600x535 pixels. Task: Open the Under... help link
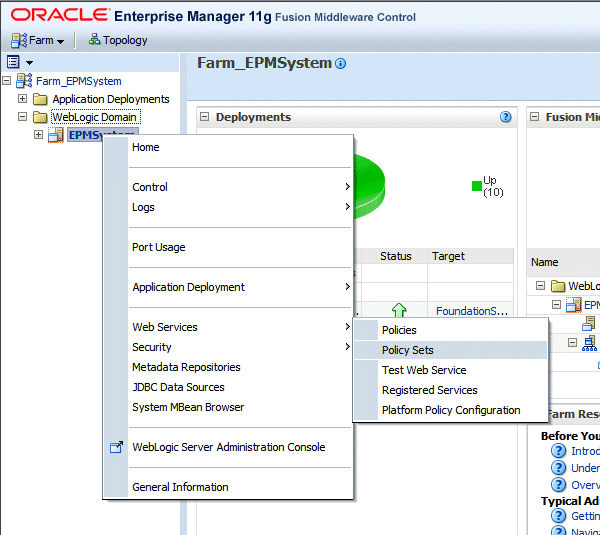[x=585, y=468]
